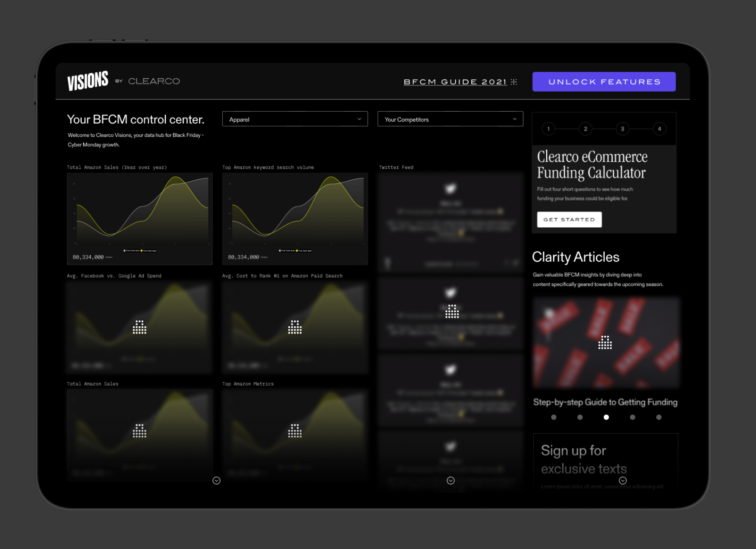
Task: Select the fifth article carousel dot
Action: pyautogui.click(x=659, y=418)
